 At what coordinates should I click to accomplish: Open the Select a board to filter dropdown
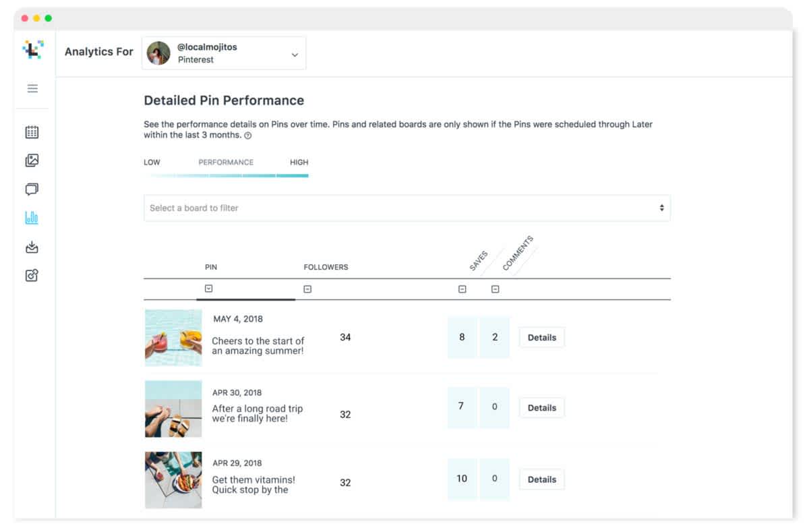coord(407,208)
